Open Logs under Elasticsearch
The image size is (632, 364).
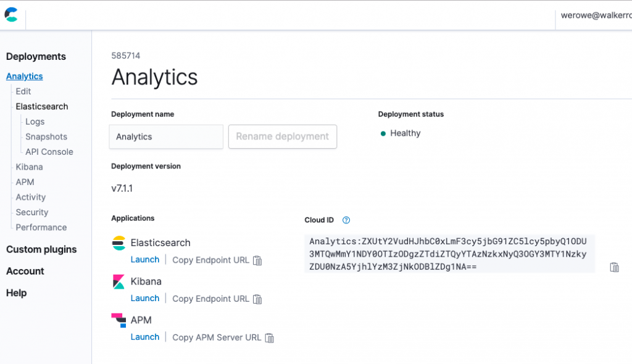point(35,122)
